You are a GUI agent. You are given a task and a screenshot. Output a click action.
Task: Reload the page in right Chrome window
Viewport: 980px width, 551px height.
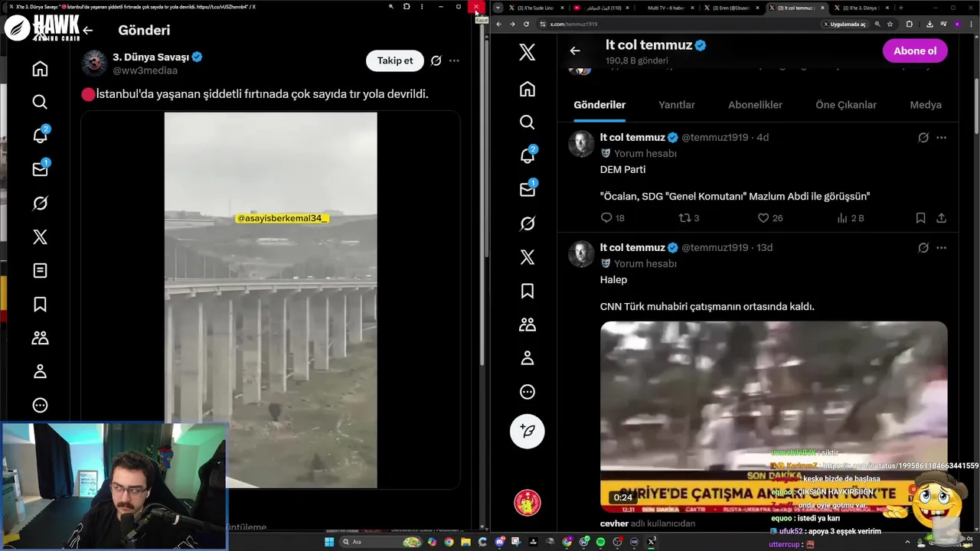pyautogui.click(x=526, y=24)
